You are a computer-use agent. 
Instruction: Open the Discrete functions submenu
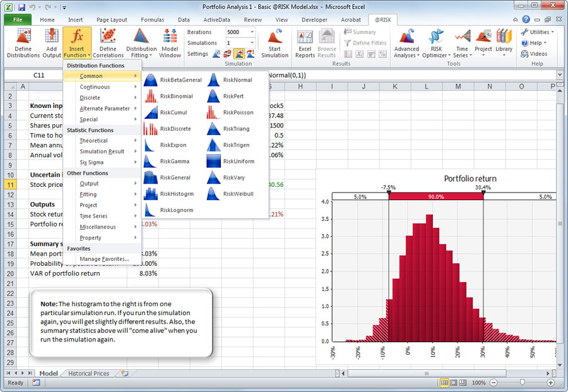(102, 98)
